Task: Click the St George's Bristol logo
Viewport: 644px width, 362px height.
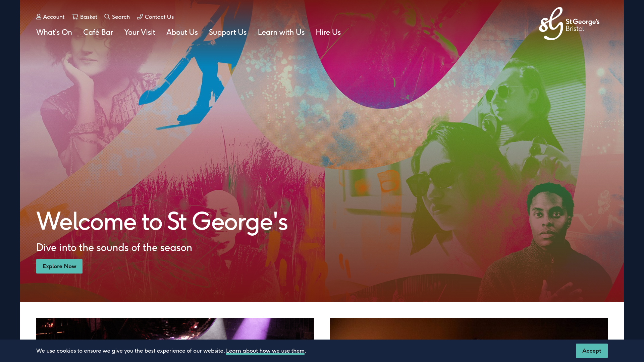Action: tap(569, 24)
